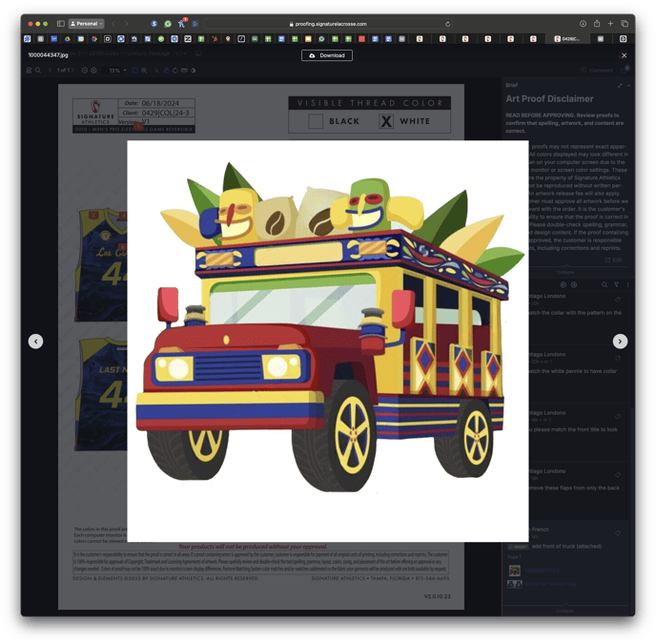Show Safari tab overview
The height and width of the screenshot is (644, 656).
coord(625,24)
